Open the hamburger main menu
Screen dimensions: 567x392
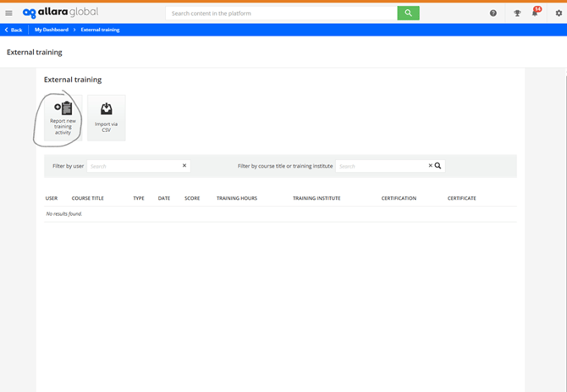(x=8, y=14)
